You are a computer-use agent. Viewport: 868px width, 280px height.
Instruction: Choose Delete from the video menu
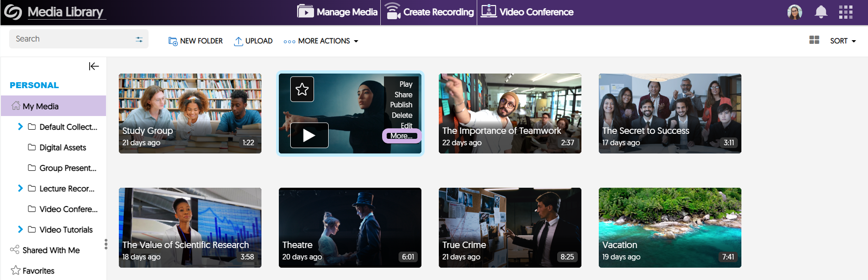tap(402, 115)
